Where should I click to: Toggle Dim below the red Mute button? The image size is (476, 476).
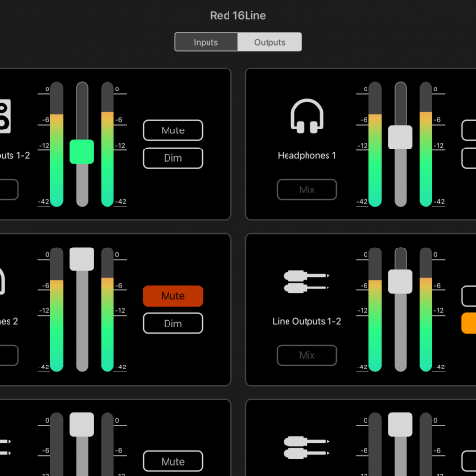172,324
